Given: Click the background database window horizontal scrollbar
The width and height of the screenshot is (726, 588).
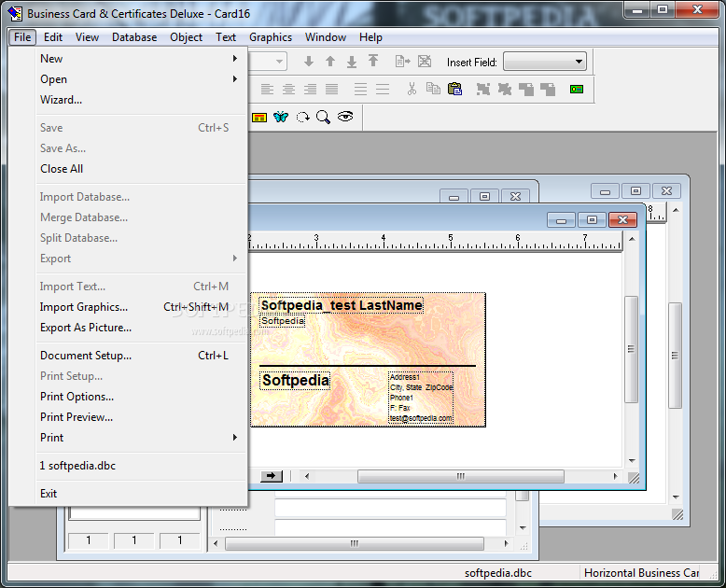Looking at the screenshot, I should click(x=355, y=543).
